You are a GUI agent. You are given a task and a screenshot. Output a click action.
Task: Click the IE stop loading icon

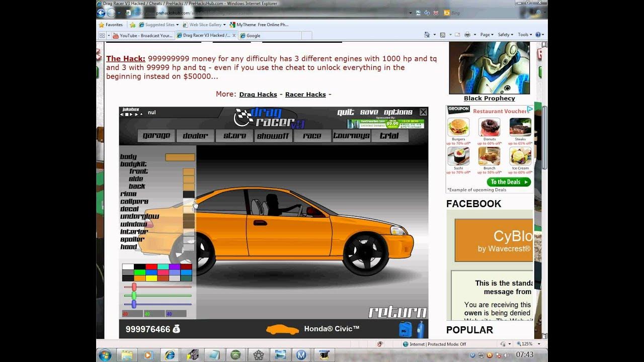pos(436,13)
